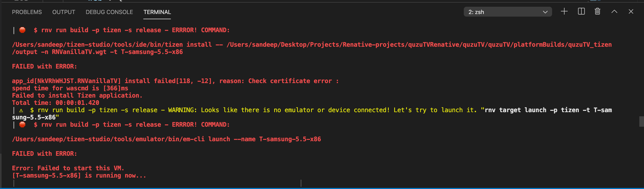Open the DEBUG CONSOLE tab
Image resolution: width=644 pixels, height=189 pixels.
click(x=109, y=12)
